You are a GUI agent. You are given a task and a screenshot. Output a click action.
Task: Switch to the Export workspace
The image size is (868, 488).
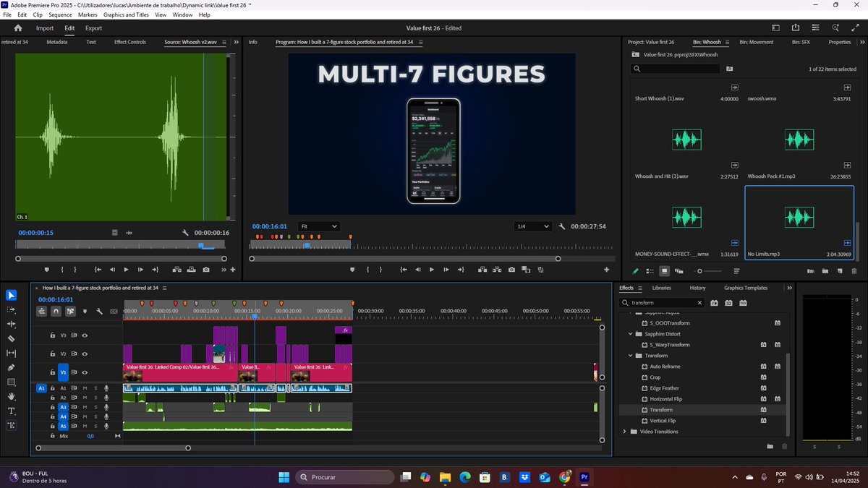click(93, 28)
